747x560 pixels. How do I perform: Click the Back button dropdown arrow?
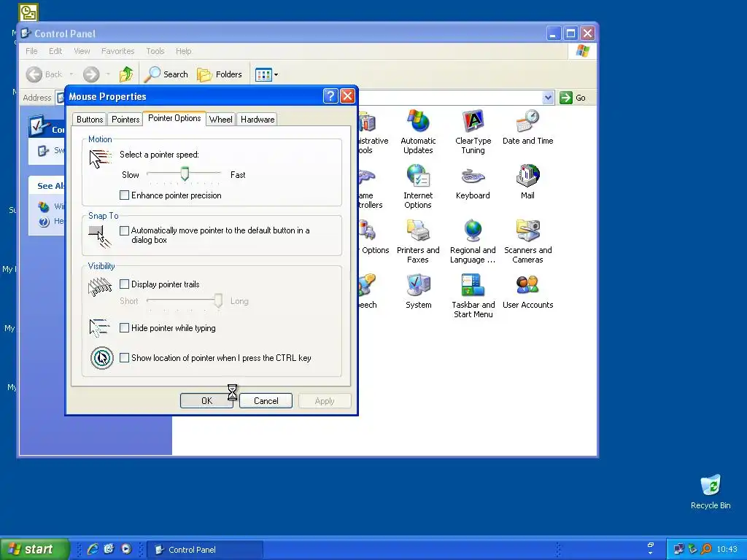pyautogui.click(x=71, y=74)
